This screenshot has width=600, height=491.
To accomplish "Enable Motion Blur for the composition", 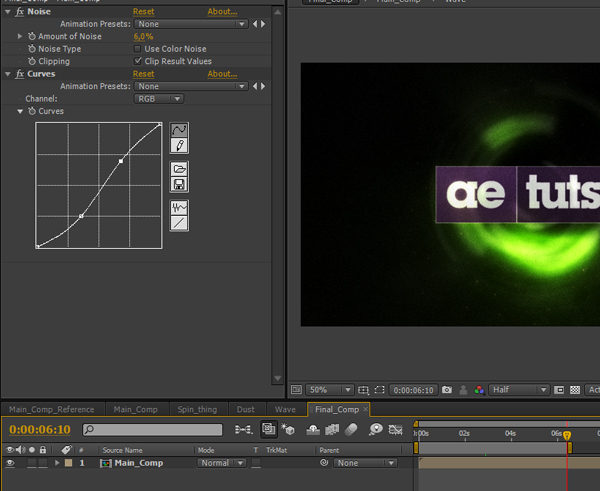I will (x=351, y=429).
